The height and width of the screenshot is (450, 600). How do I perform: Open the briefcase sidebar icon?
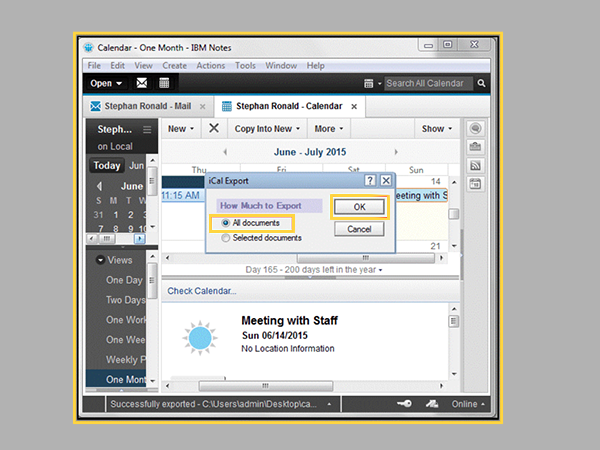(475, 147)
